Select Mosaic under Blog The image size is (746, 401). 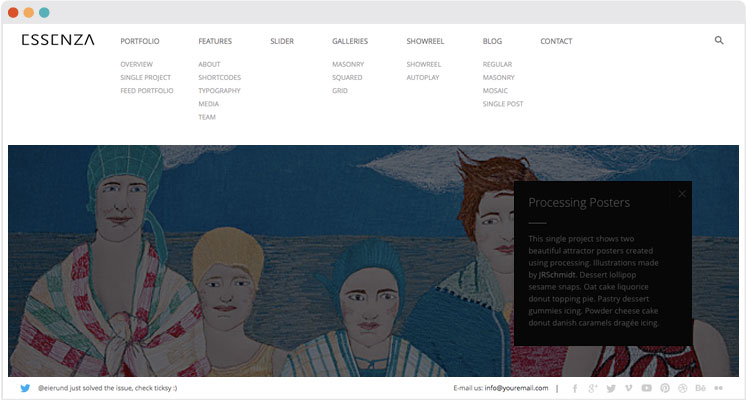pyautogui.click(x=495, y=91)
